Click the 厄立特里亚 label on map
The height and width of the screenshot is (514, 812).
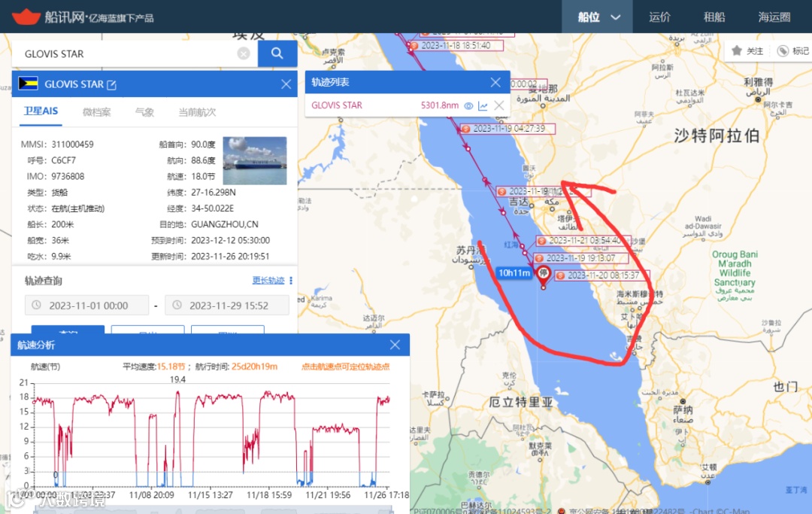521,402
